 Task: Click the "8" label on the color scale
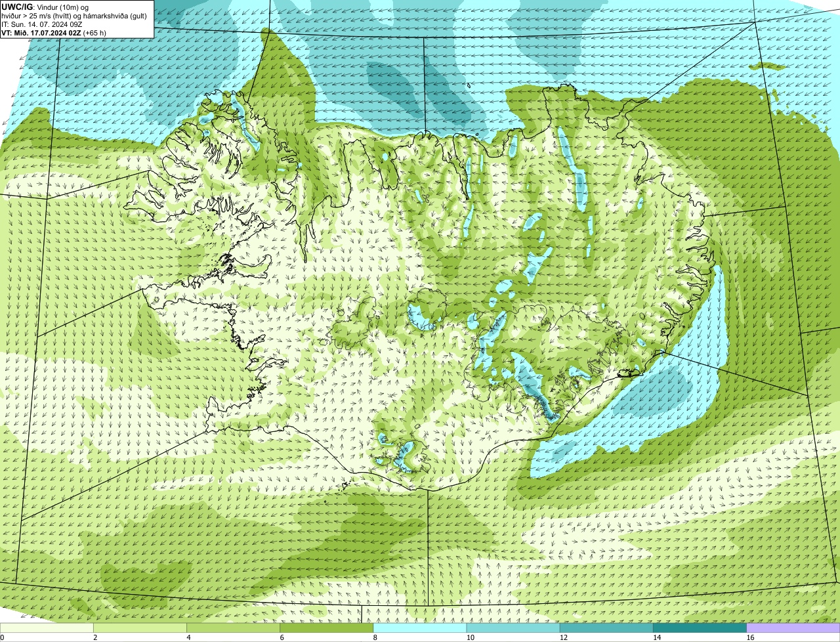(x=375, y=637)
